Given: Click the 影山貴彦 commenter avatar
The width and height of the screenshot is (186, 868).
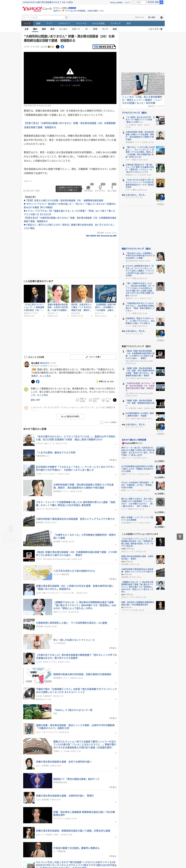Looking at the screenshot, I should coord(26,365).
